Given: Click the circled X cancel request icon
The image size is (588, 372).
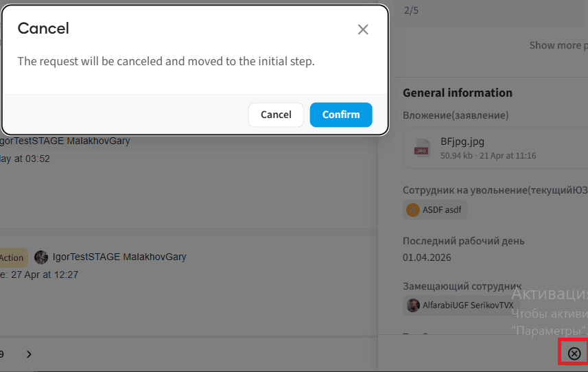Looking at the screenshot, I should click(x=574, y=353).
